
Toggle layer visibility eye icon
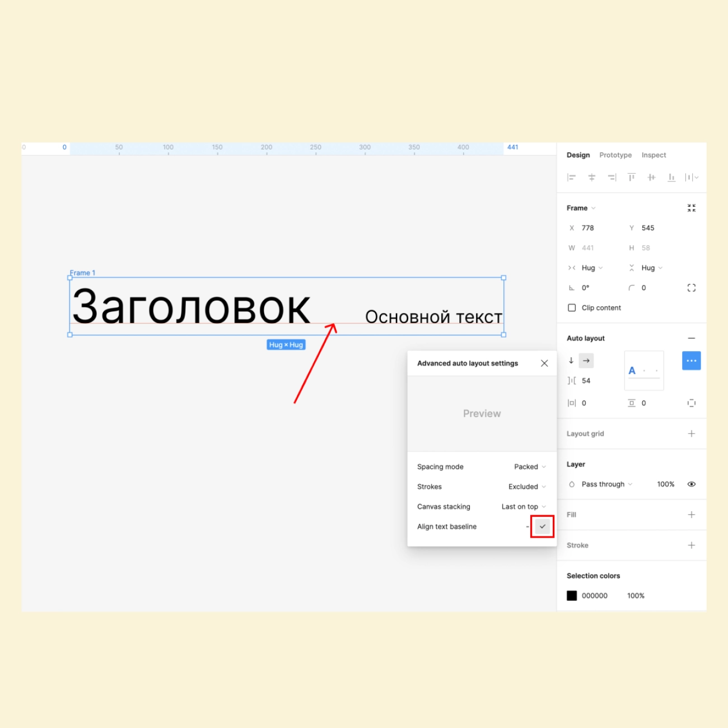point(692,484)
